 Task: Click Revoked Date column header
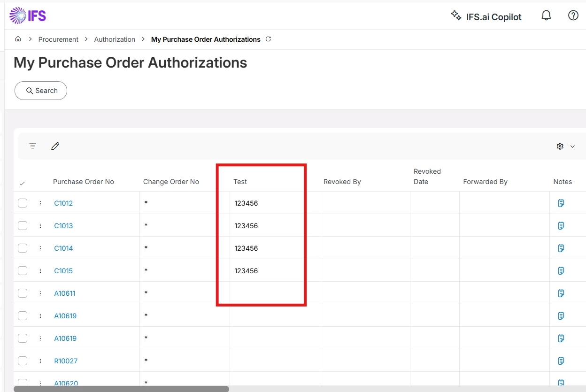(427, 177)
